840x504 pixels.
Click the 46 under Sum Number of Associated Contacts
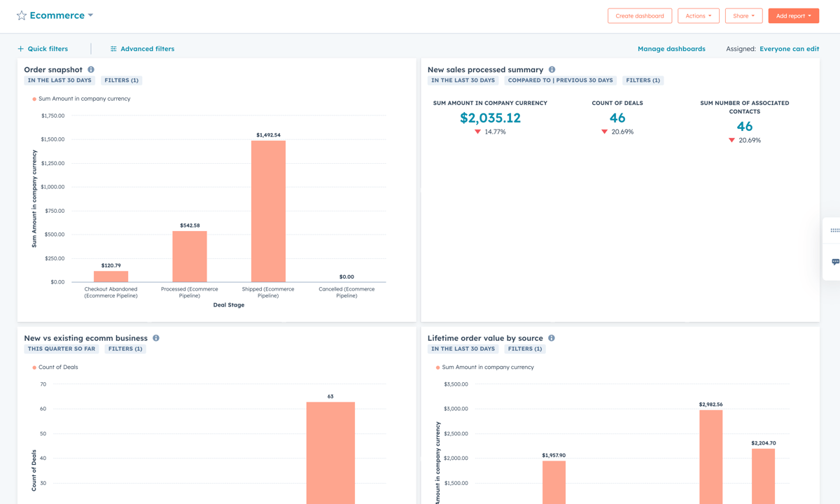pos(744,127)
